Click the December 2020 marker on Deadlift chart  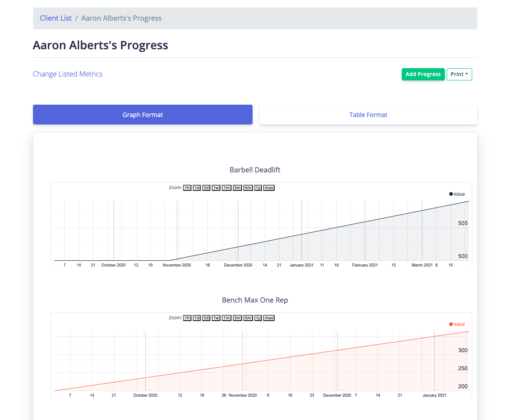pyautogui.click(x=238, y=265)
